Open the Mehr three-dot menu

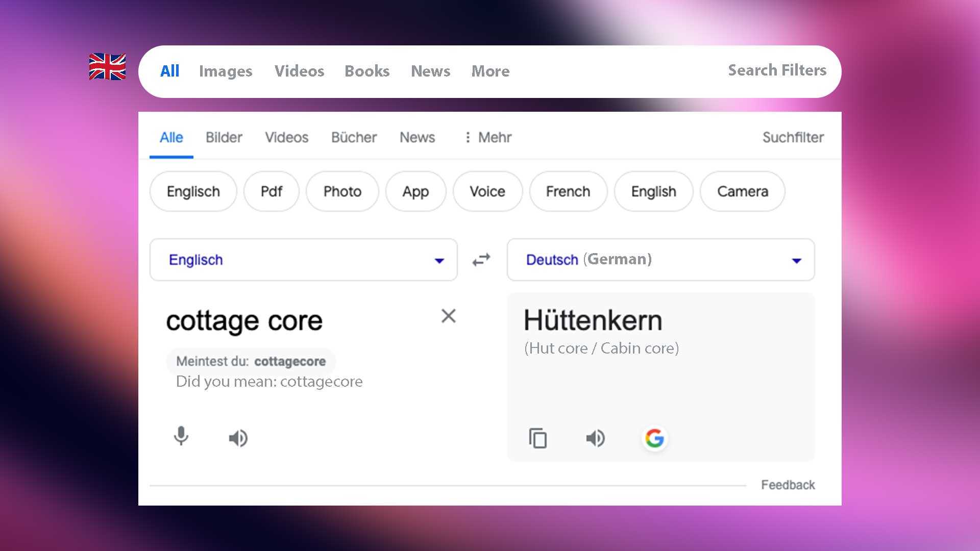pyautogui.click(x=487, y=137)
